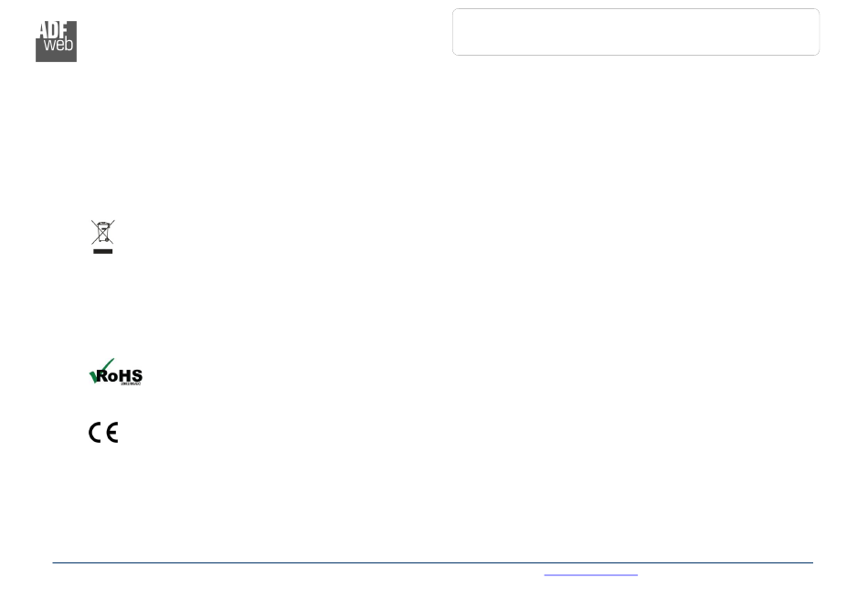Click the dark blue footer separator line
Viewport: 868px width, 609px height.
click(432, 562)
